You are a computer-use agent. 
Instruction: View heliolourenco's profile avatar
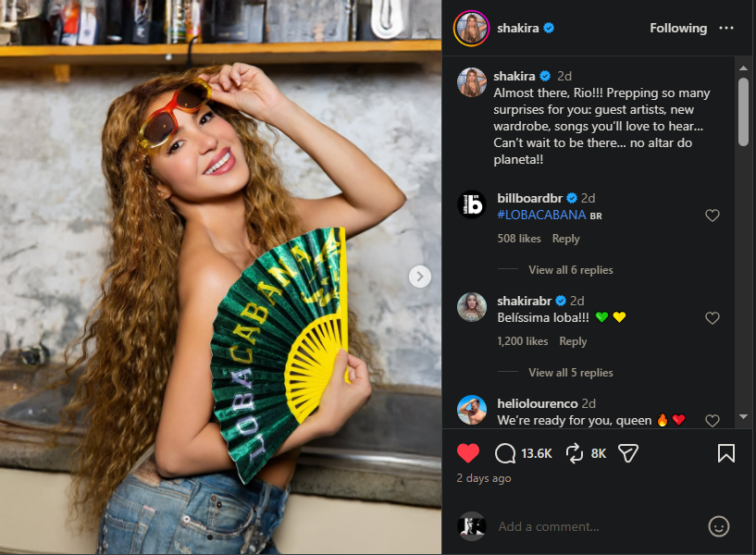[472, 410]
